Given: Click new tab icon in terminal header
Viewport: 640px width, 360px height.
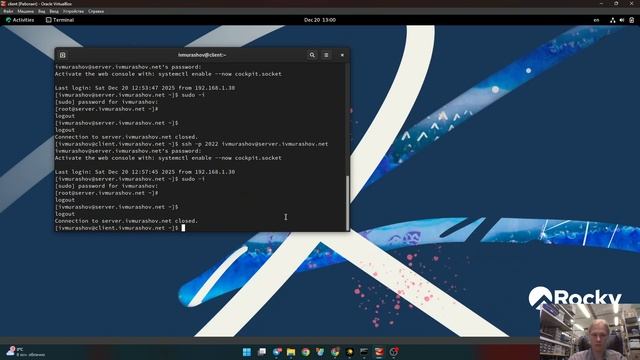Looking at the screenshot, I should [x=62, y=55].
